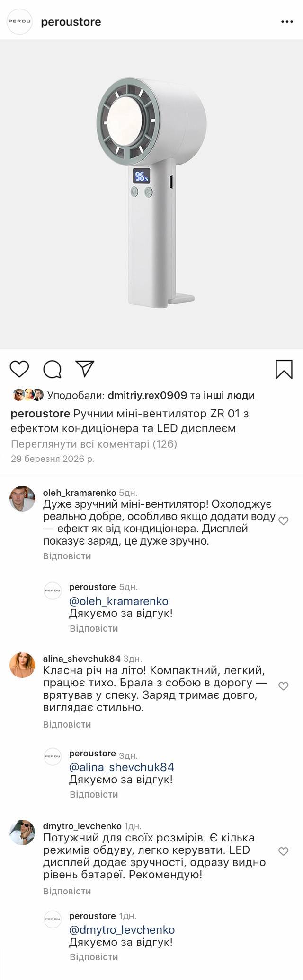Open oleh_kramarenko's profile picture
This screenshot has height=980, width=303.
tap(22, 499)
